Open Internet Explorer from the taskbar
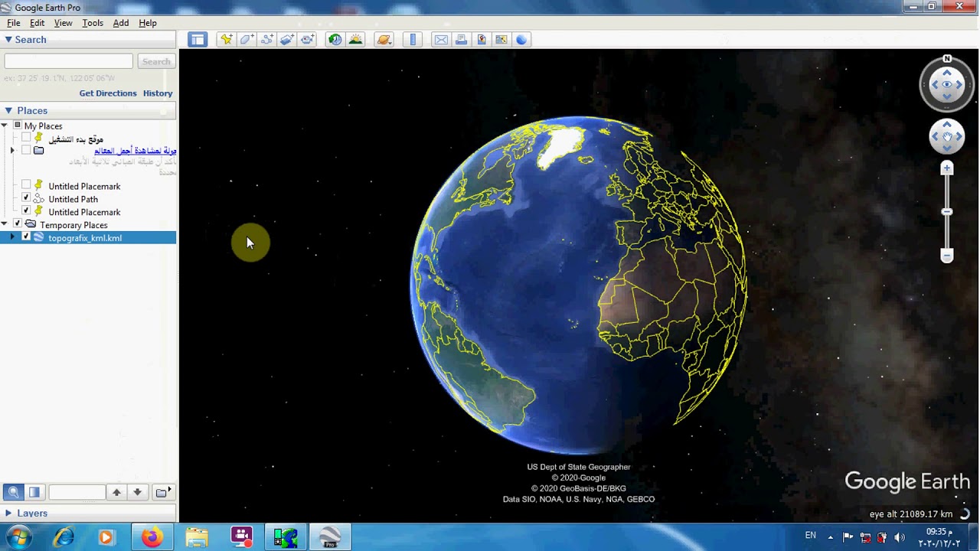This screenshot has height=551, width=980. [63, 537]
